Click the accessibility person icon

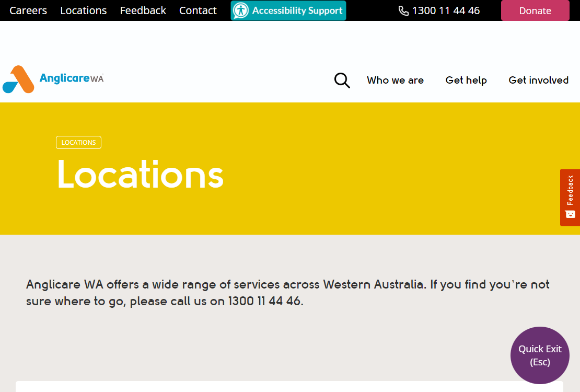(241, 10)
